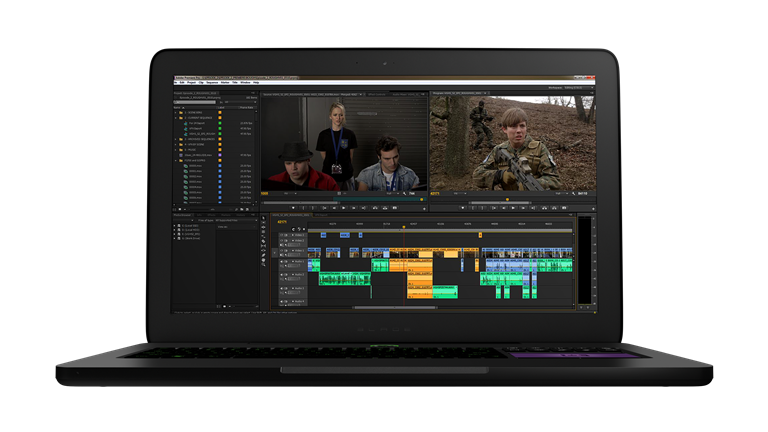Select the Selection tool in Tools panel
The image size is (768, 432).
point(264,217)
